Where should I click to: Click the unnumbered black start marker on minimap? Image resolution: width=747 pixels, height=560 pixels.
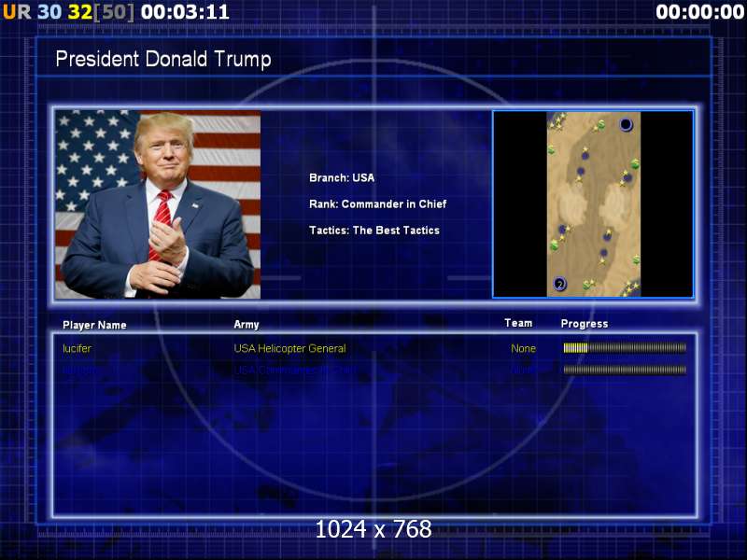pyautogui.click(x=626, y=124)
